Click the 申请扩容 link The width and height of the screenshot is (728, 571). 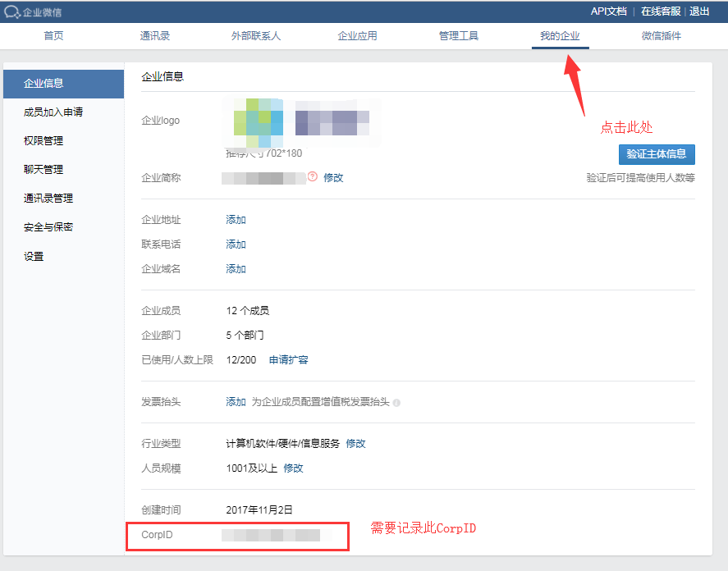tap(288, 360)
